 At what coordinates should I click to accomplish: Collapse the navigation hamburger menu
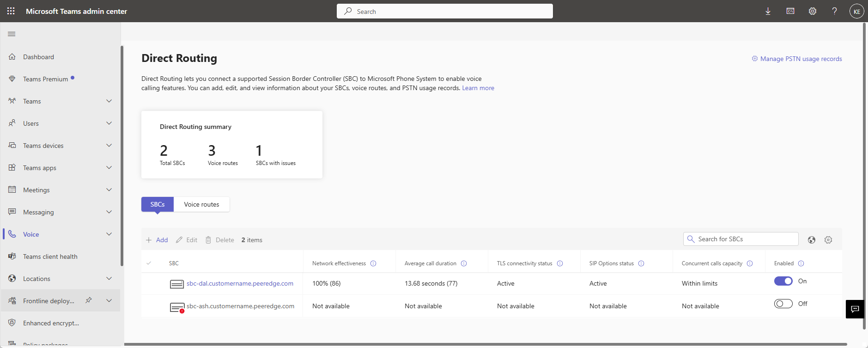(x=12, y=34)
